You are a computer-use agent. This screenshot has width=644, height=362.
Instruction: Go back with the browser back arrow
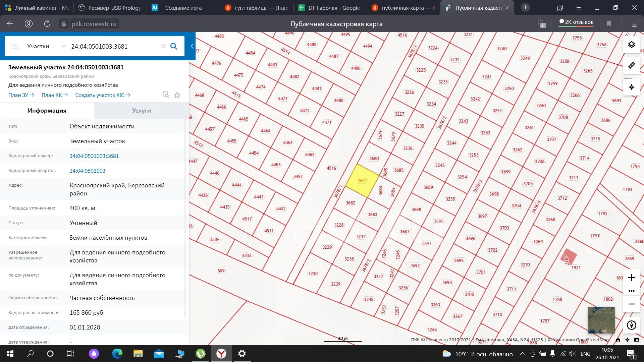10,23
